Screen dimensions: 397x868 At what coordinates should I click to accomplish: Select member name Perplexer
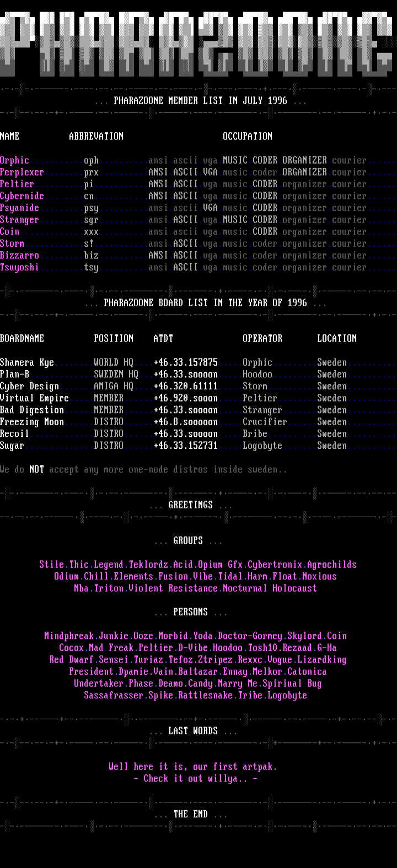(22, 172)
